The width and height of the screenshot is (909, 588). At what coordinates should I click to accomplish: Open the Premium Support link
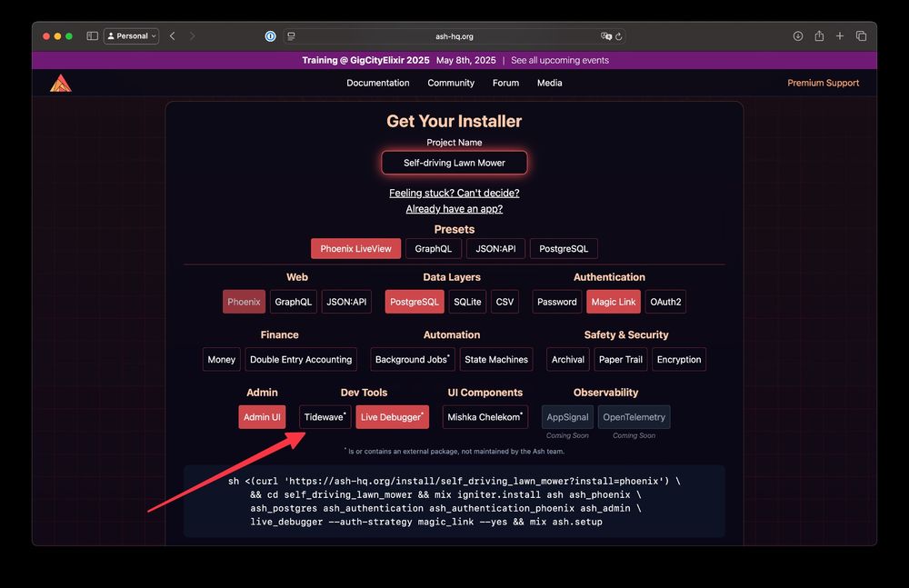824,83
